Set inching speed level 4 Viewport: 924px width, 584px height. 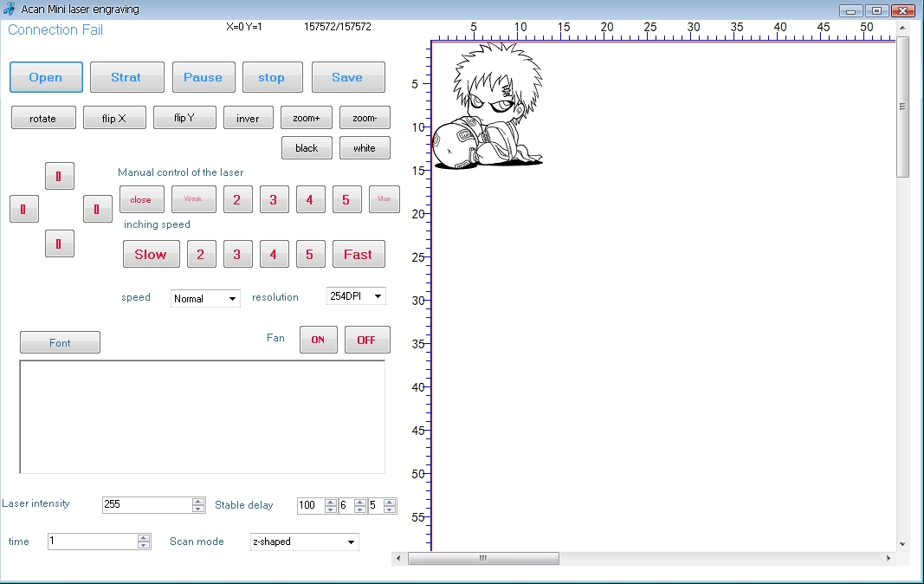(274, 254)
